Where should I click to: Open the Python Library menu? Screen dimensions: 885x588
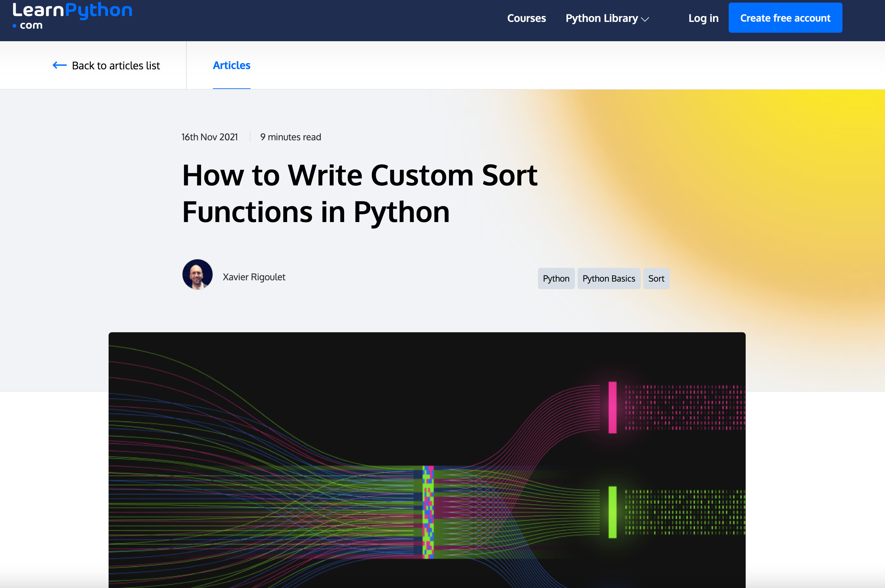pos(601,18)
